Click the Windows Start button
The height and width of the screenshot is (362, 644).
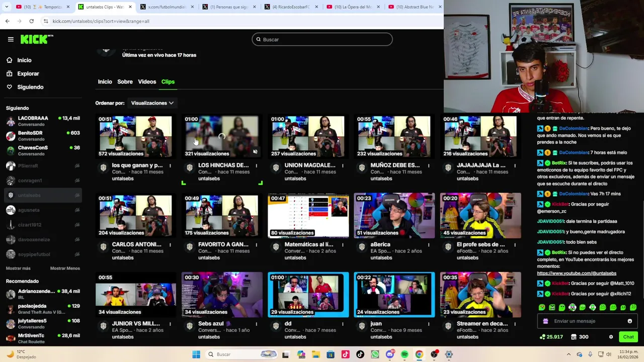click(196, 354)
